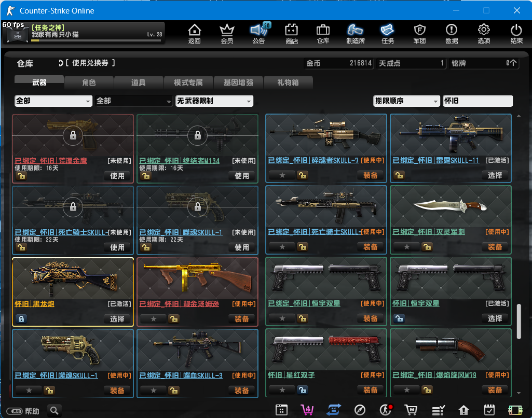Open the 数据 statistics icon
Image resolution: width=532 pixels, height=418 pixels.
[x=452, y=34]
